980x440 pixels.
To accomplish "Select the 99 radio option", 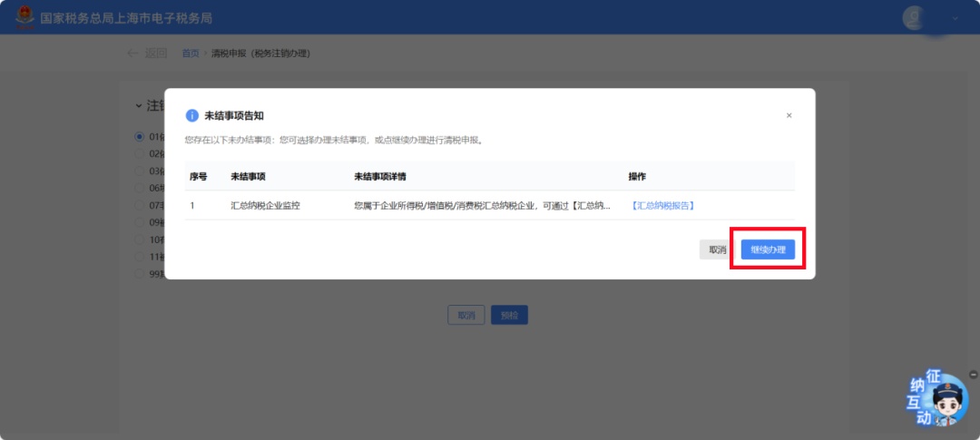I will pos(140,273).
